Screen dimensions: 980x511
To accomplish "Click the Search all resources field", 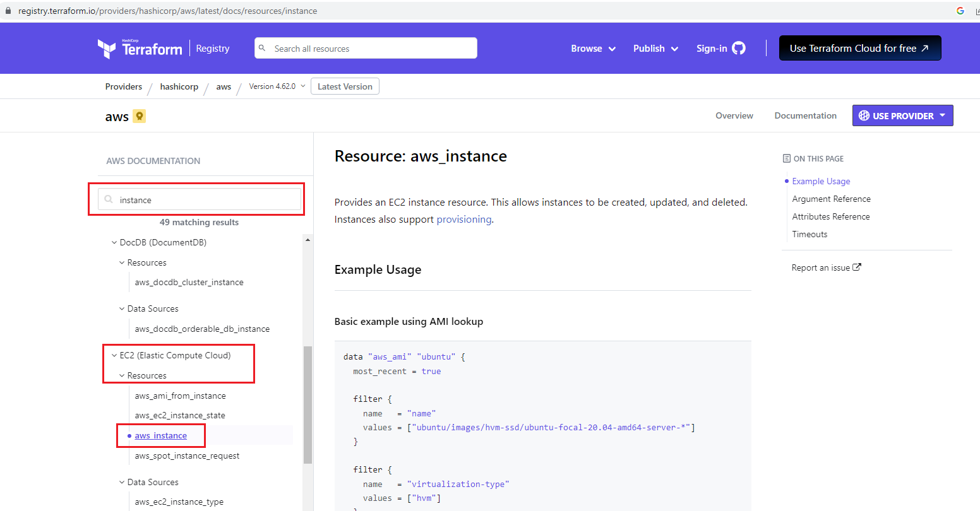I will point(366,48).
